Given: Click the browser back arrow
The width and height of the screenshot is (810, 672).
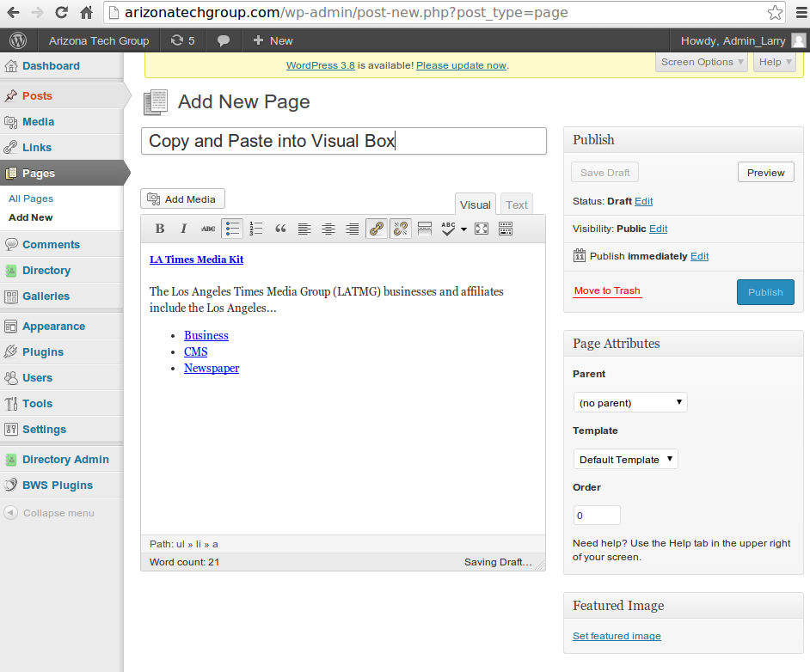Looking at the screenshot, I should (13, 12).
